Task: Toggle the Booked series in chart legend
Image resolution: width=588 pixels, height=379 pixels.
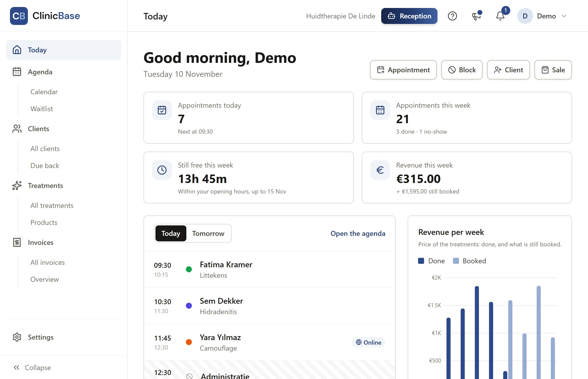Action: 469,261
